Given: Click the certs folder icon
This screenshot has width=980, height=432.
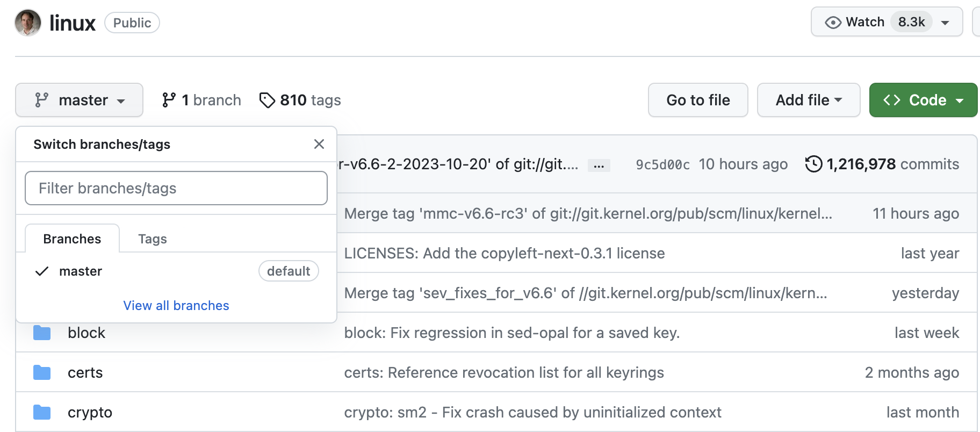Looking at the screenshot, I should tap(42, 373).
